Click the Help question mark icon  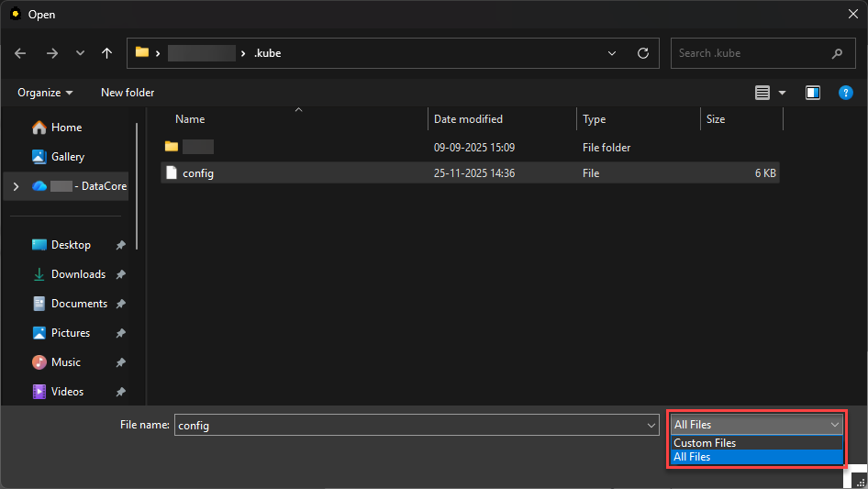tap(846, 93)
